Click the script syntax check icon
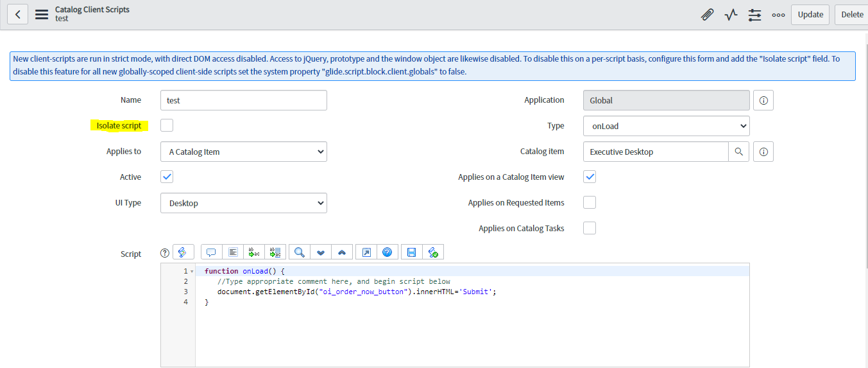The height and width of the screenshot is (368, 868). tap(433, 252)
